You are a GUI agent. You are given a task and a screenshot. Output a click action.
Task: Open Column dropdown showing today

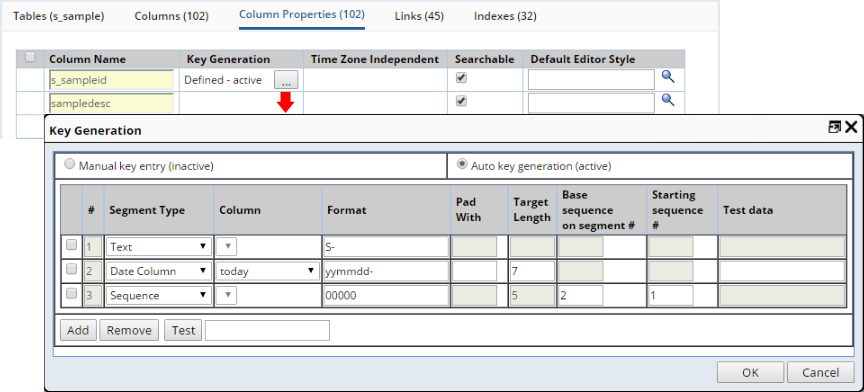[267, 271]
